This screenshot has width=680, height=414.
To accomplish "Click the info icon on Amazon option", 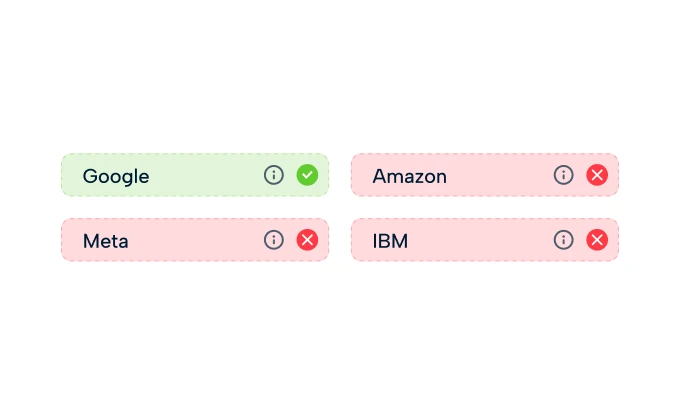I will (564, 175).
